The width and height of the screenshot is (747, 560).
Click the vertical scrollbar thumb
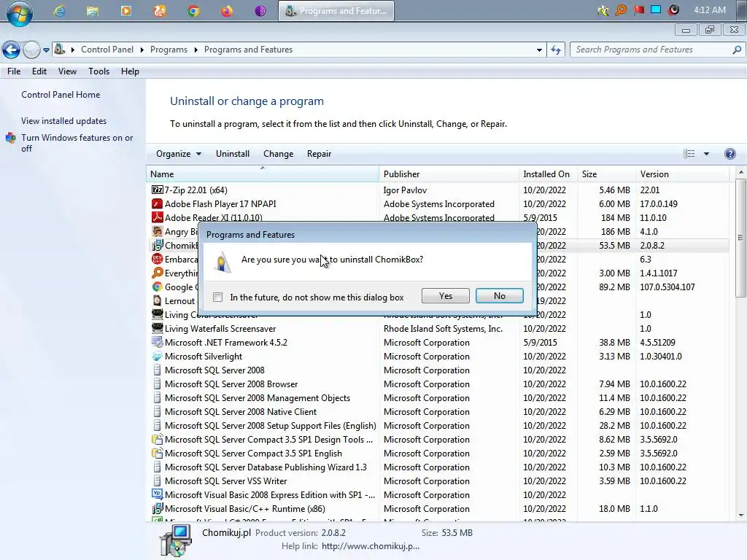(740, 238)
